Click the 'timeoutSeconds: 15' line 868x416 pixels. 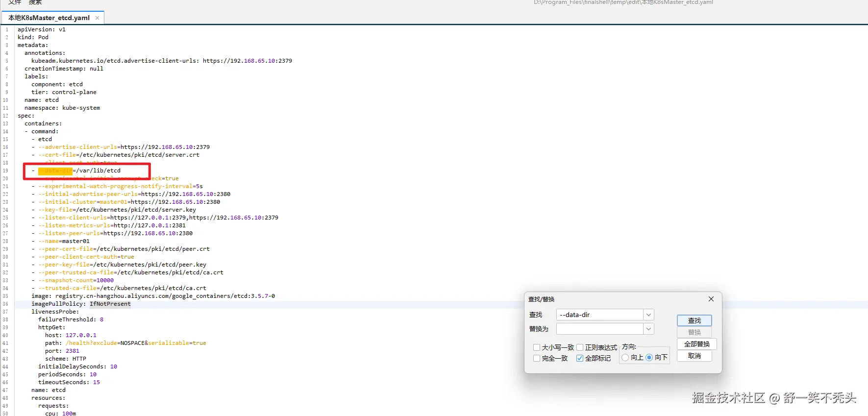click(x=69, y=382)
